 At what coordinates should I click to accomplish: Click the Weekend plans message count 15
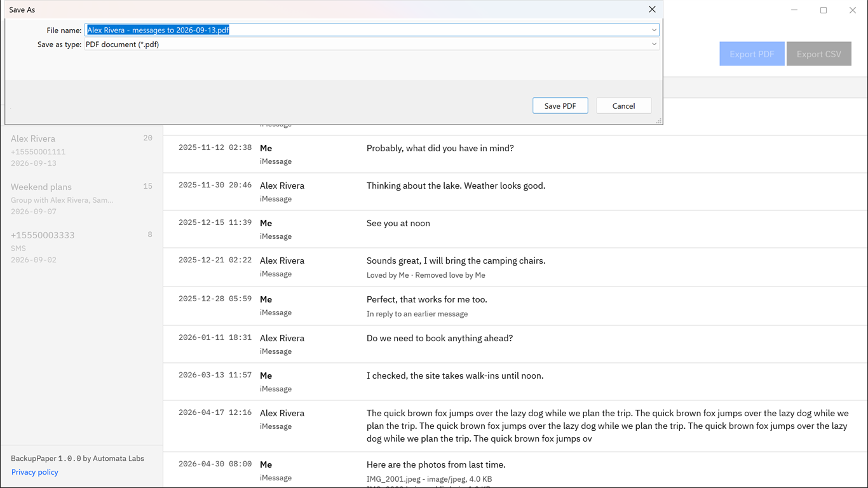tap(147, 186)
